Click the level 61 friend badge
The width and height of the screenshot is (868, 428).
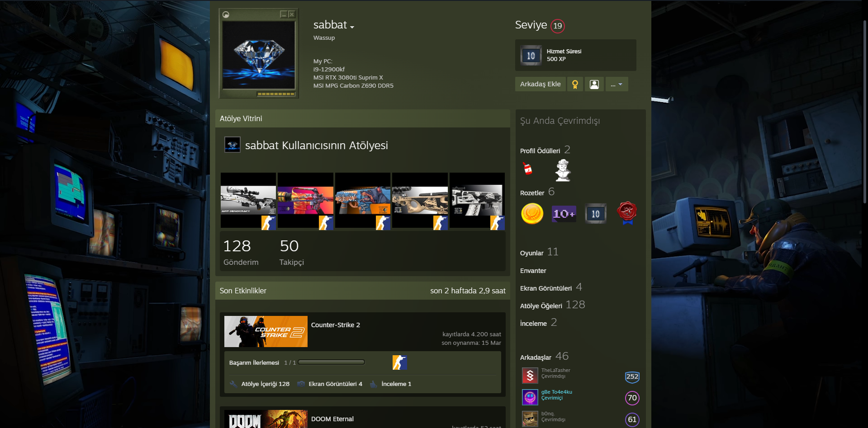pos(632,419)
